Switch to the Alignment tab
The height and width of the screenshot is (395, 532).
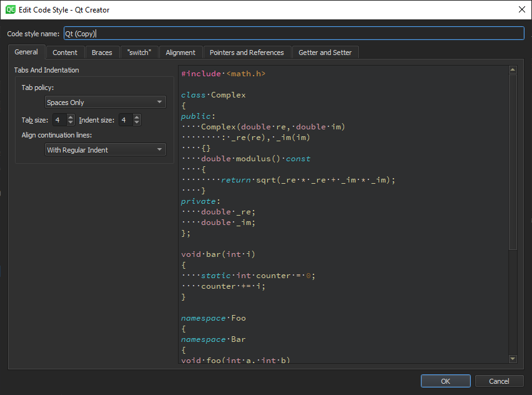click(x=180, y=52)
